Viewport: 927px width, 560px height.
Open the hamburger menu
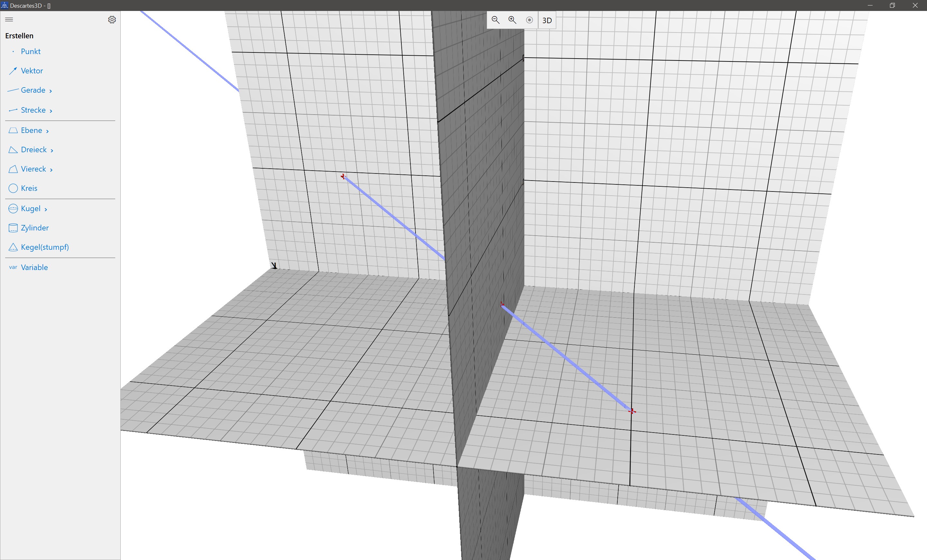[9, 20]
